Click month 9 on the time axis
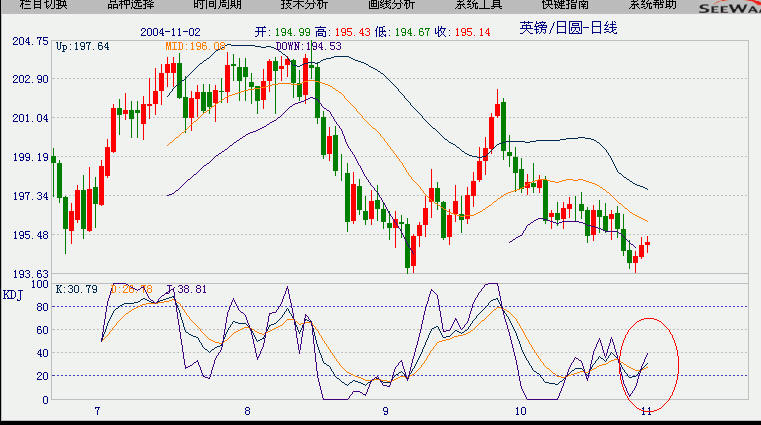This screenshot has height=425, width=761. (385, 411)
